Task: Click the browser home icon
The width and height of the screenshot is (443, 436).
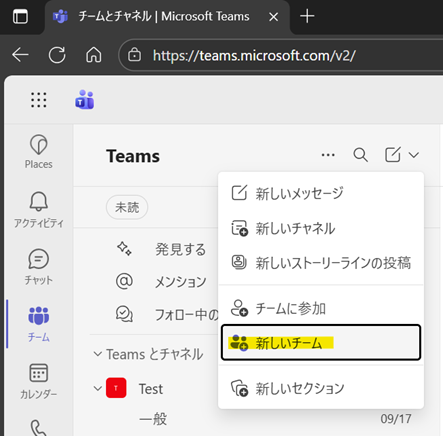Action: pyautogui.click(x=94, y=55)
